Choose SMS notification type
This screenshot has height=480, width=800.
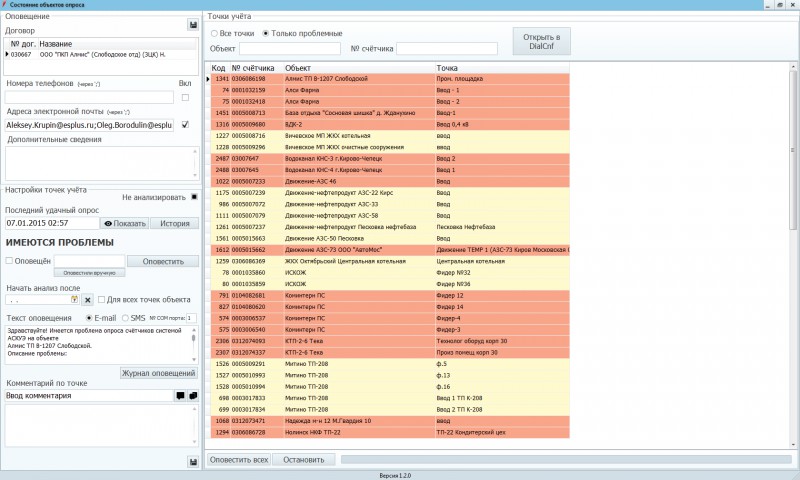click(125, 318)
